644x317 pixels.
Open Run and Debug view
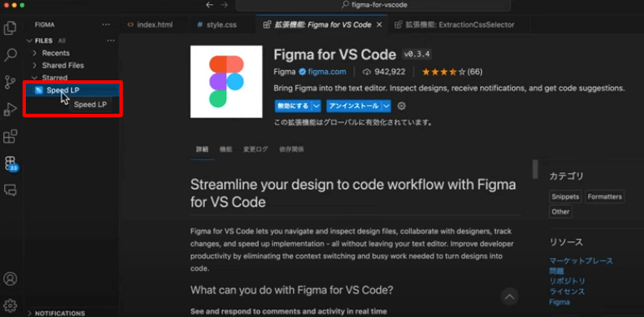point(10,110)
